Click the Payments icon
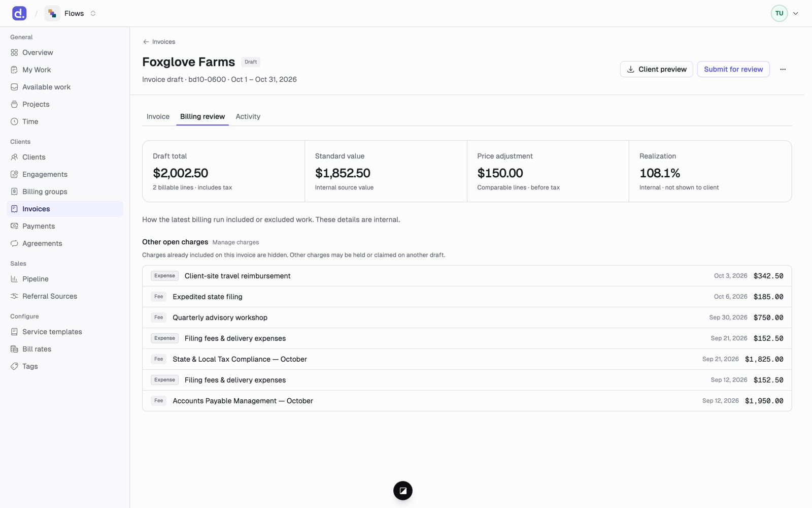812x508 pixels. coord(14,226)
